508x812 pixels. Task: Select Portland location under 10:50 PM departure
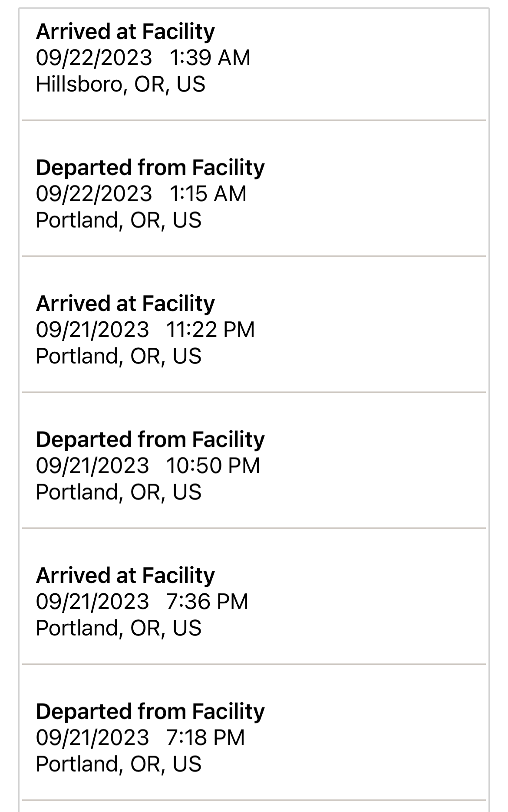point(119,492)
